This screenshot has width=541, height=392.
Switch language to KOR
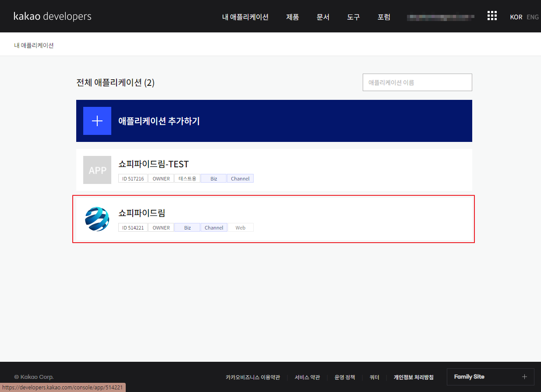(x=516, y=17)
